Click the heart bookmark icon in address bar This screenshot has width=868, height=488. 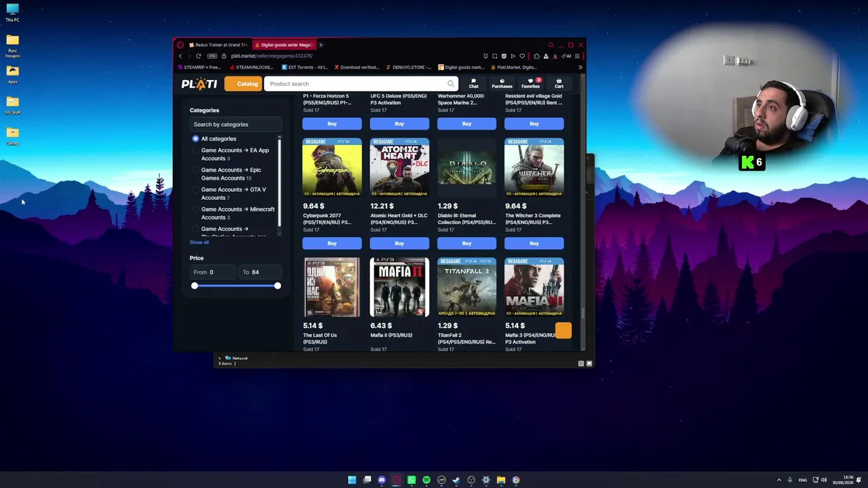(521, 56)
